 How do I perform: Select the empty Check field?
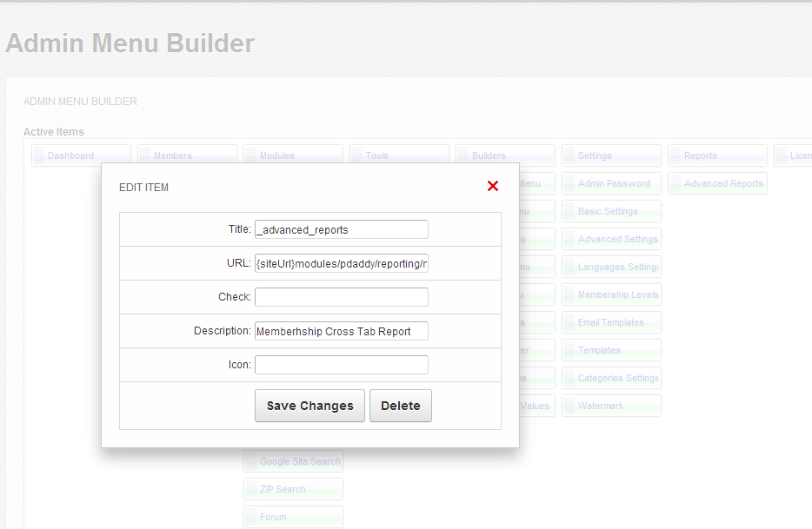click(341, 297)
